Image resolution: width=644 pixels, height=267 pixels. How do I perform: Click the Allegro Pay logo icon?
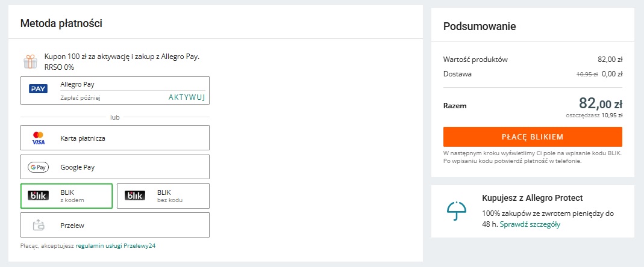click(38, 89)
